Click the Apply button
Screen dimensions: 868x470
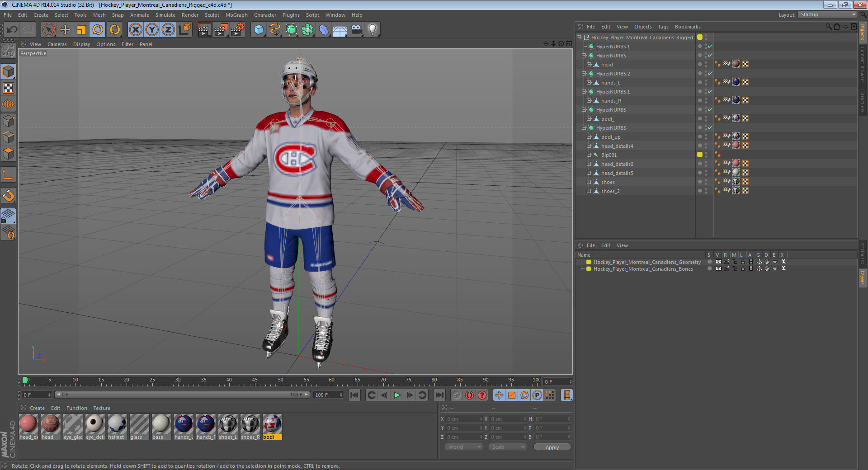coord(552,447)
